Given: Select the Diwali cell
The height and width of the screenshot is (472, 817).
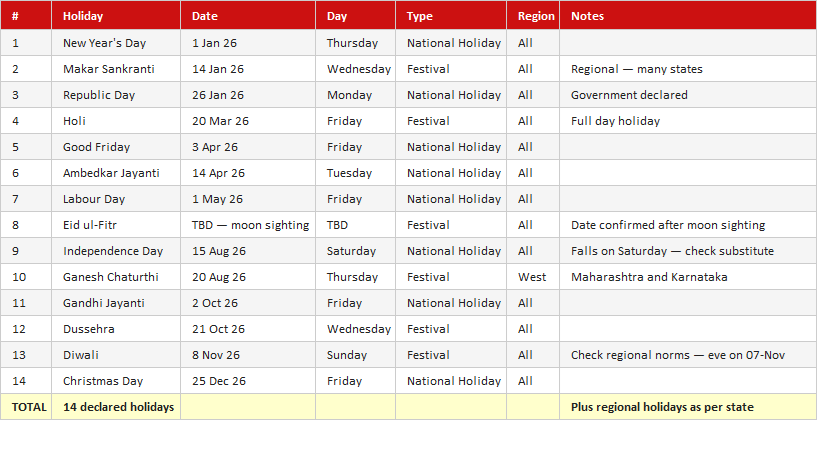Looking at the screenshot, I should coord(116,355).
